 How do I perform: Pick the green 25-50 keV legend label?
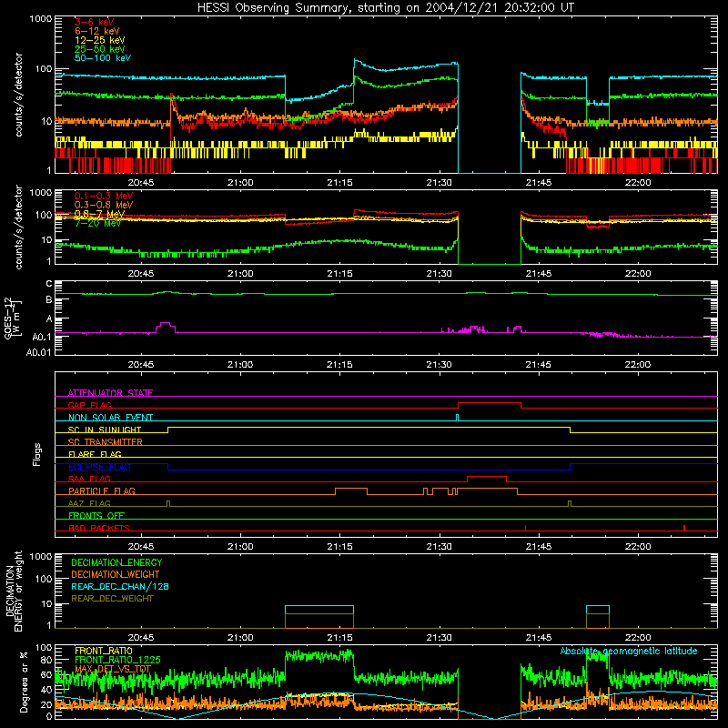[x=100, y=49]
